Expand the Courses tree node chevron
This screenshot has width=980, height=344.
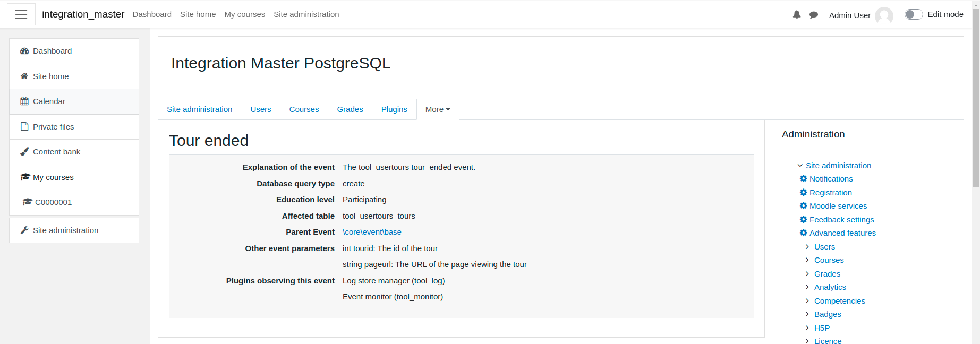pyautogui.click(x=807, y=260)
